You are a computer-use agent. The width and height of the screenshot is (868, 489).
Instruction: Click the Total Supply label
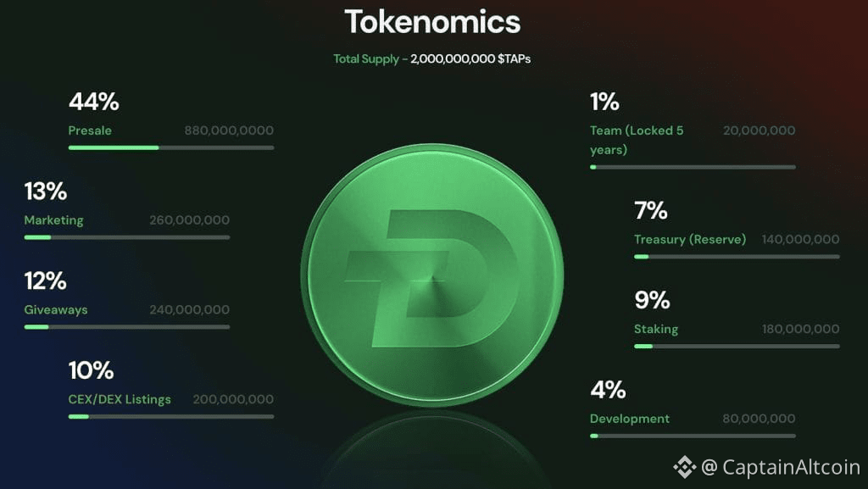point(366,58)
